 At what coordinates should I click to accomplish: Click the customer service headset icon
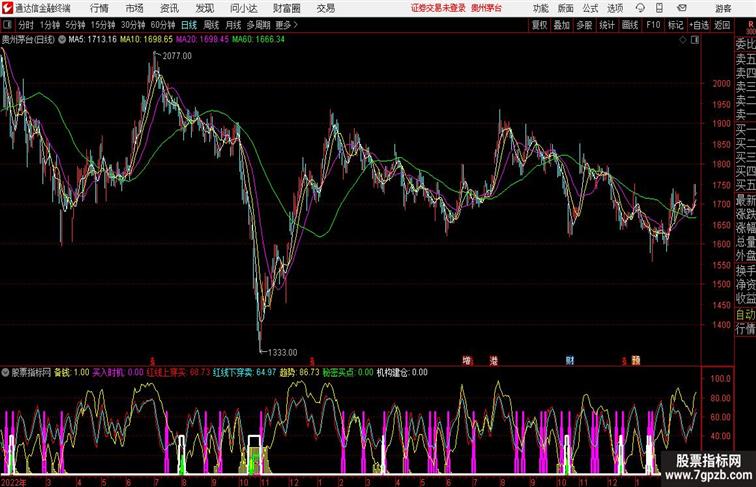[640, 8]
